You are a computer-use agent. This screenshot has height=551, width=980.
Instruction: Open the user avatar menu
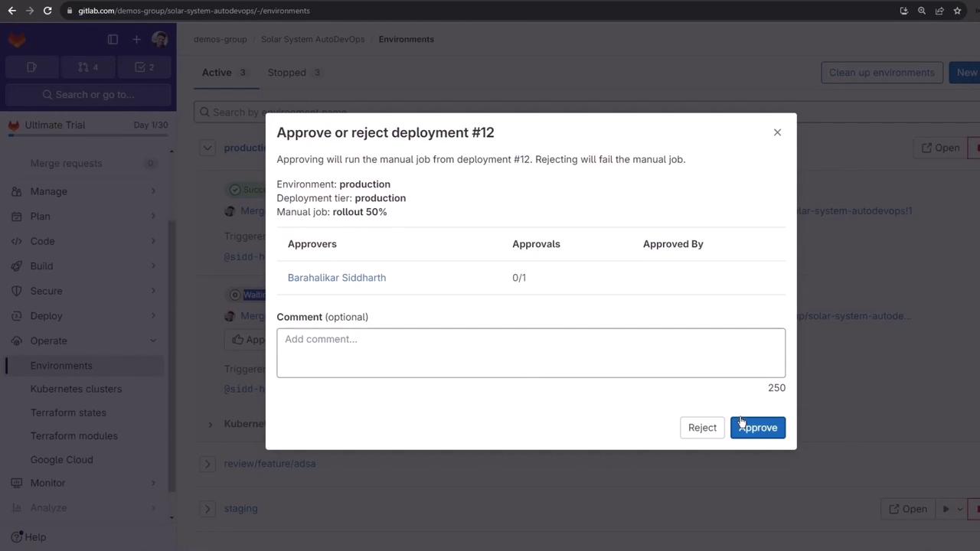click(159, 40)
